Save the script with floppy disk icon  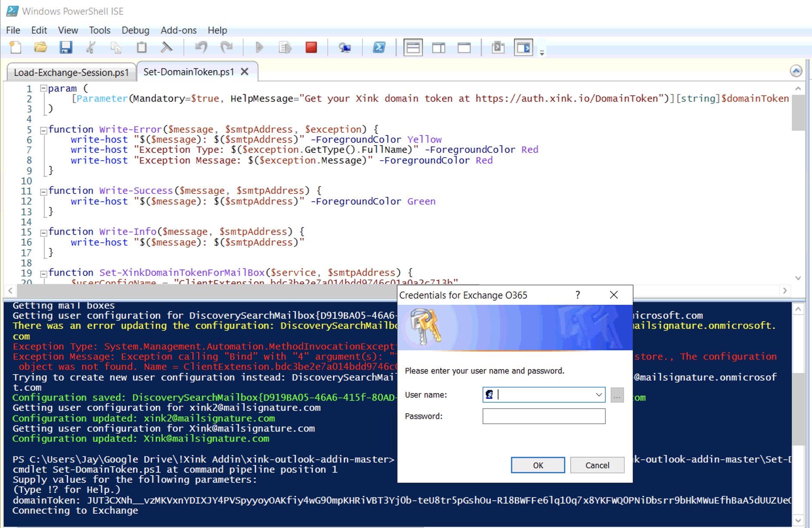coord(66,47)
